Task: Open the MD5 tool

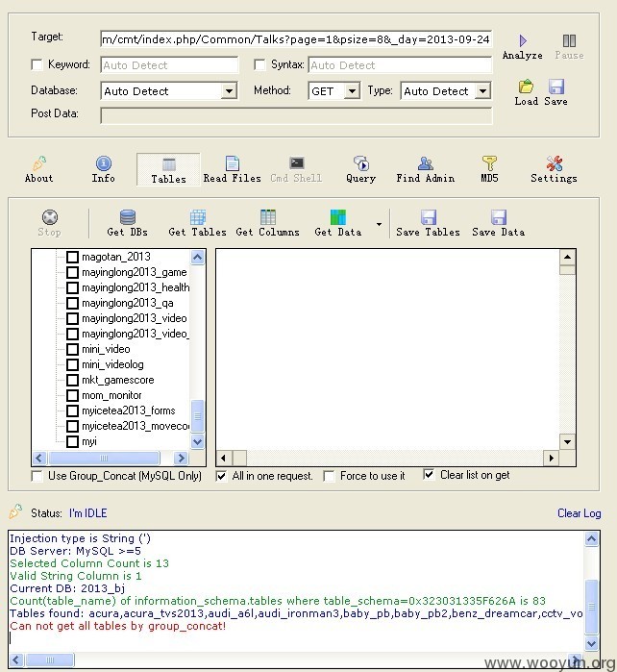Action: [489, 170]
